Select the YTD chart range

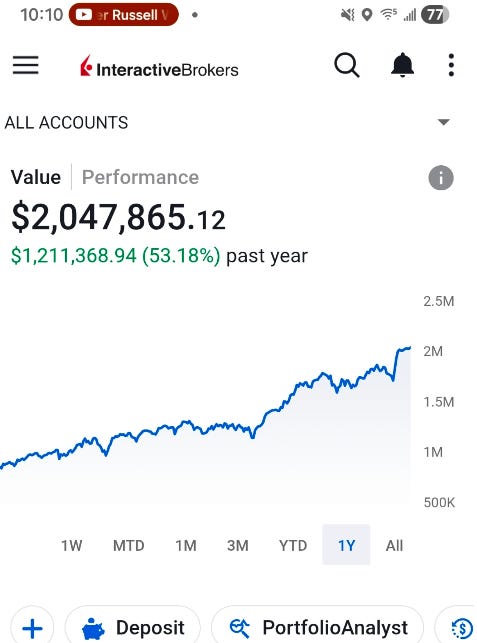[293, 545]
